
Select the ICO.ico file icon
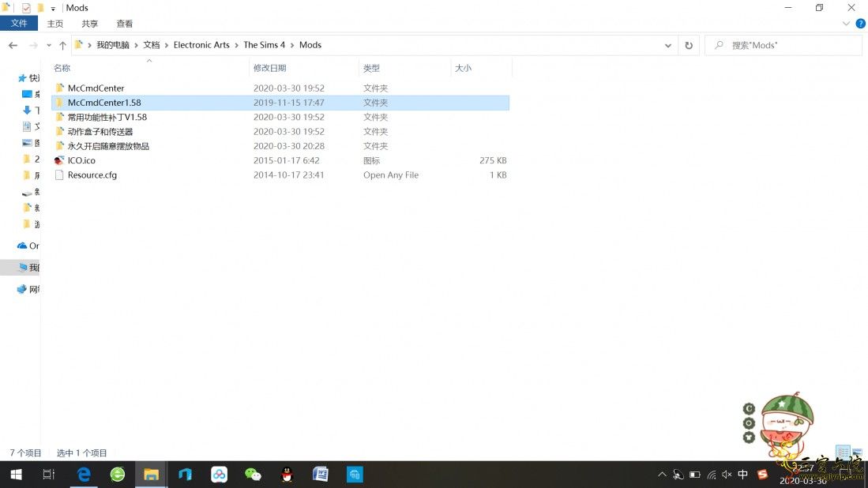[x=59, y=160]
